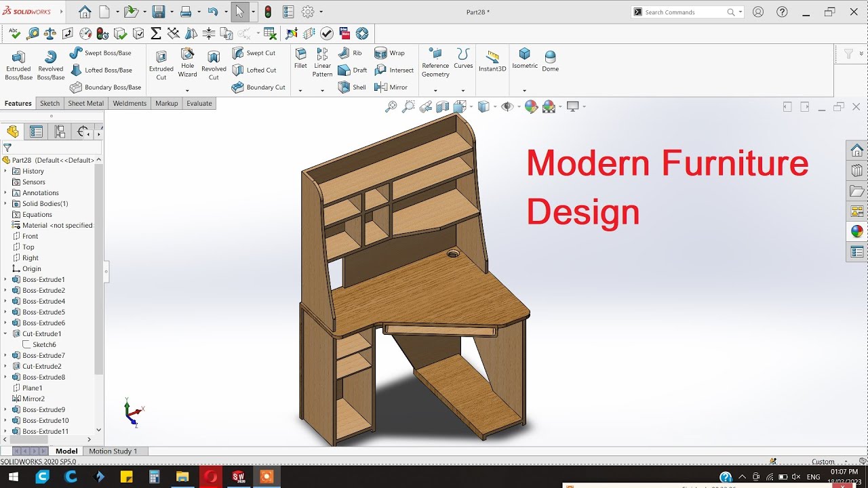Image resolution: width=868 pixels, height=488 pixels.
Task: Click the Edit Appearance color ball icon
Action: pos(531,106)
